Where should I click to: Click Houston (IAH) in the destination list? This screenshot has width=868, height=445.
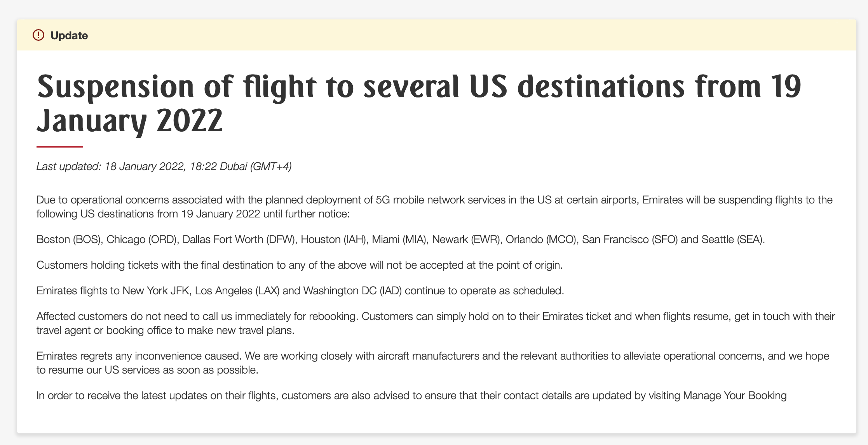click(333, 240)
